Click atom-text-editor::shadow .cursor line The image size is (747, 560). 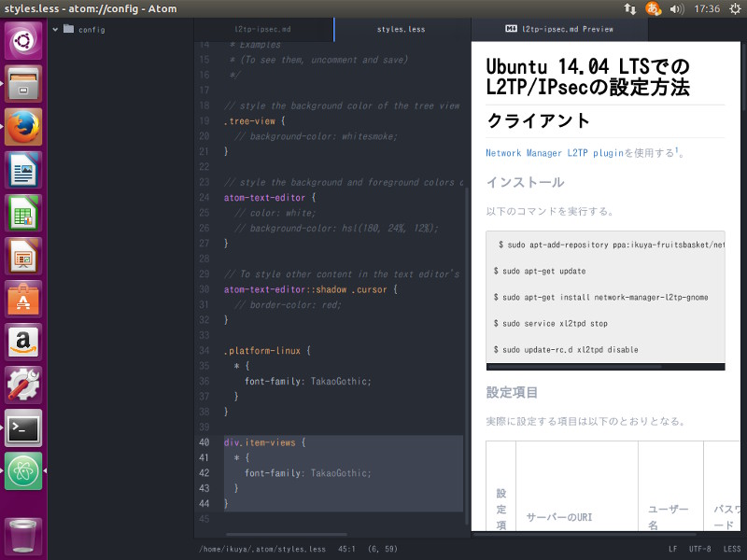click(310, 289)
